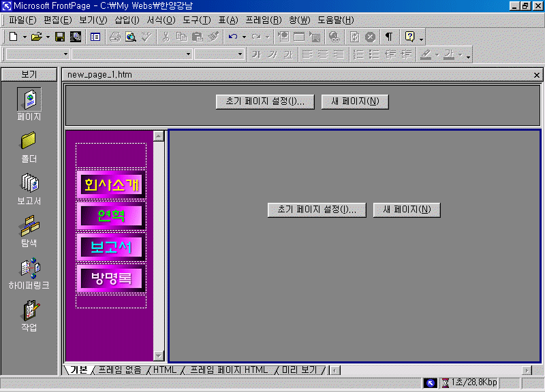Click the 회사소개 navigation button image
This screenshot has height=392, width=545.
pyautogui.click(x=111, y=184)
